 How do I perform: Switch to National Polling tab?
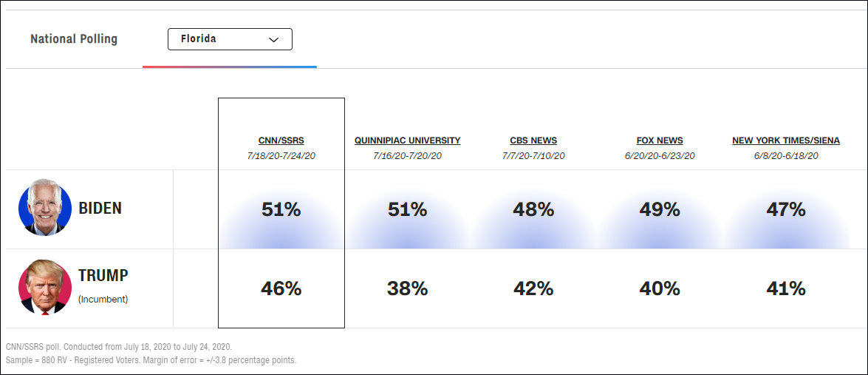click(74, 39)
